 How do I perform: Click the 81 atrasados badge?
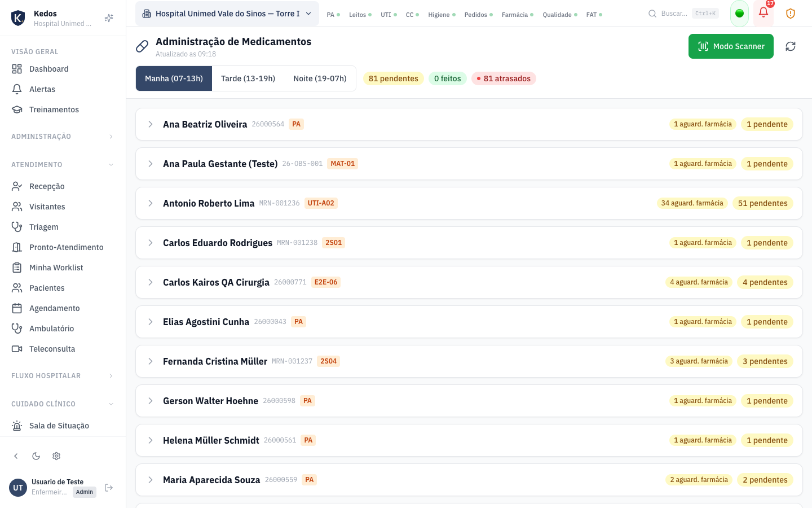[x=504, y=78]
